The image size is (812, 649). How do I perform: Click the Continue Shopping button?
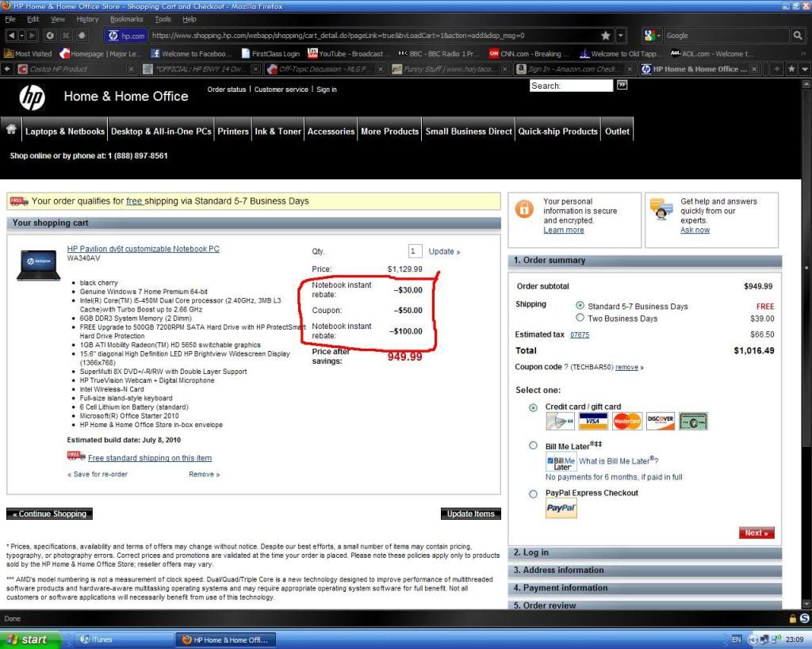point(50,513)
